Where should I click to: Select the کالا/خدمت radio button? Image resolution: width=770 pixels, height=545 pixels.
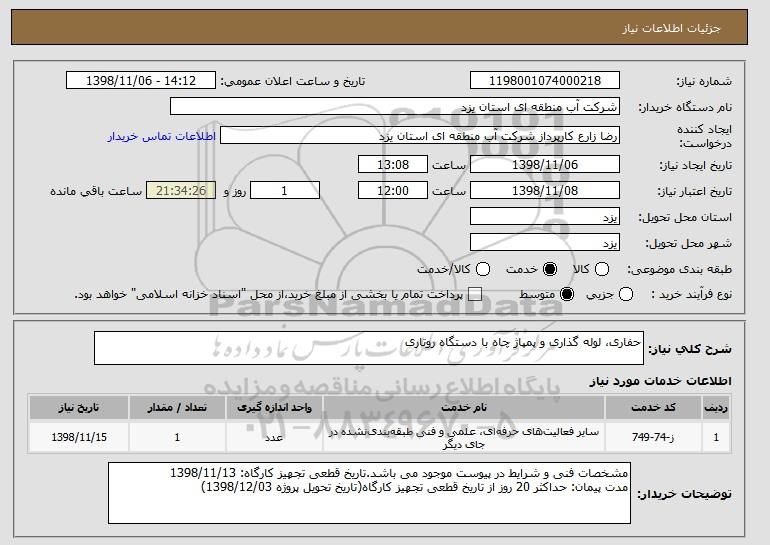click(483, 269)
